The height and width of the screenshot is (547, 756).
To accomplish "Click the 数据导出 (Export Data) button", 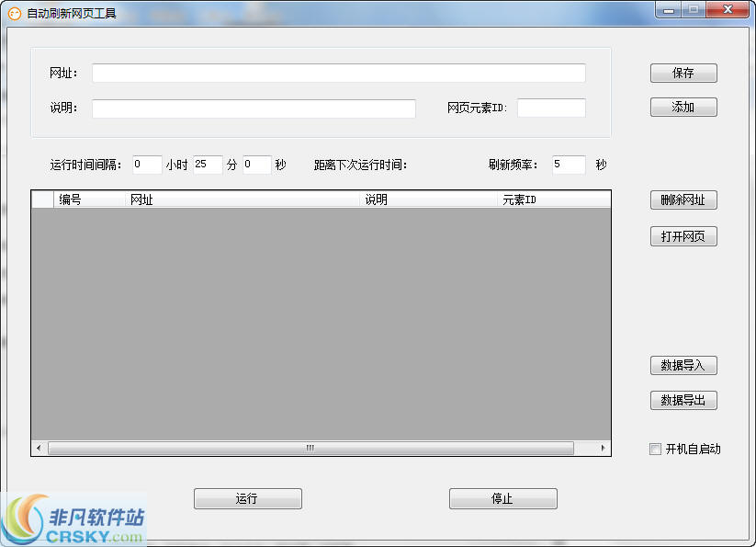I will 683,400.
